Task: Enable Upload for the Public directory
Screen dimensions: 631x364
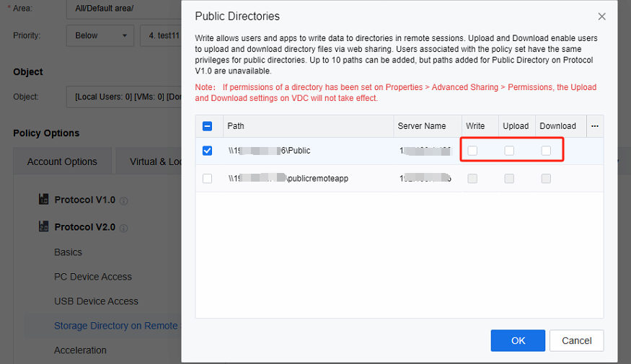Action: pos(509,151)
